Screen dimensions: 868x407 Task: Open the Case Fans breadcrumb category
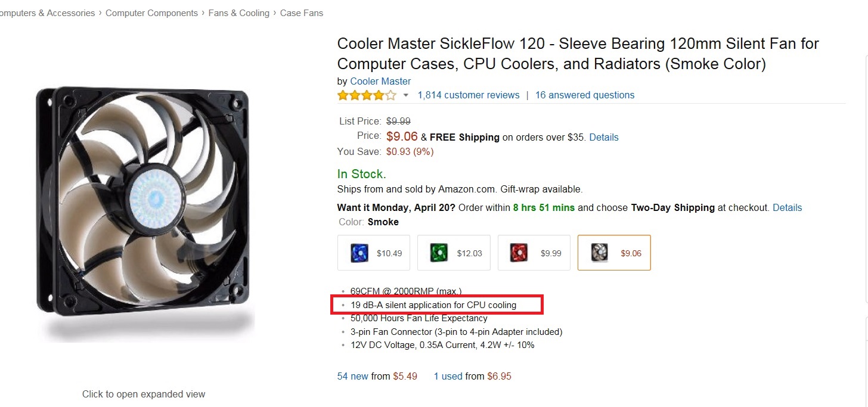click(x=301, y=13)
